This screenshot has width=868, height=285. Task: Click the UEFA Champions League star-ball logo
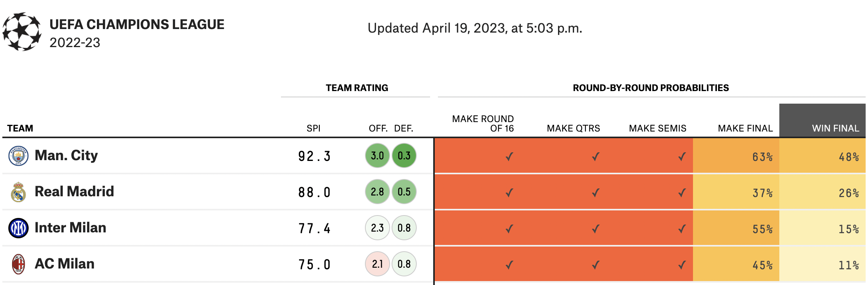pos(22,32)
